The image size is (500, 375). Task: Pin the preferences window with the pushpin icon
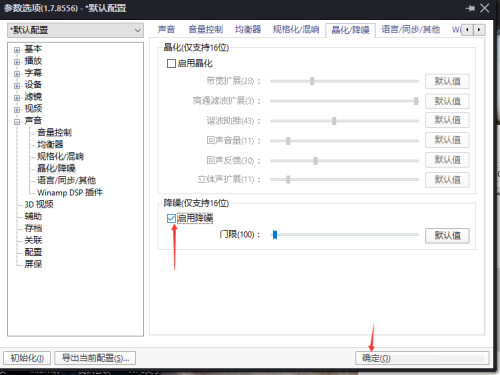tap(470, 8)
